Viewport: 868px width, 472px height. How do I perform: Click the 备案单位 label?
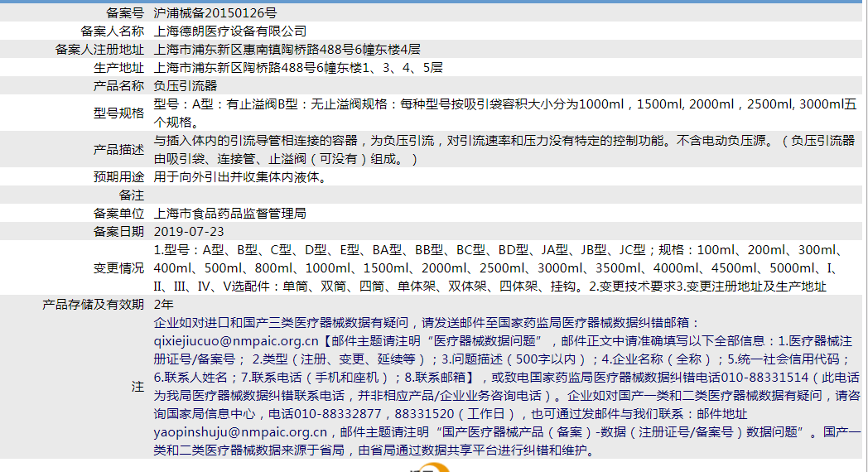(x=119, y=214)
